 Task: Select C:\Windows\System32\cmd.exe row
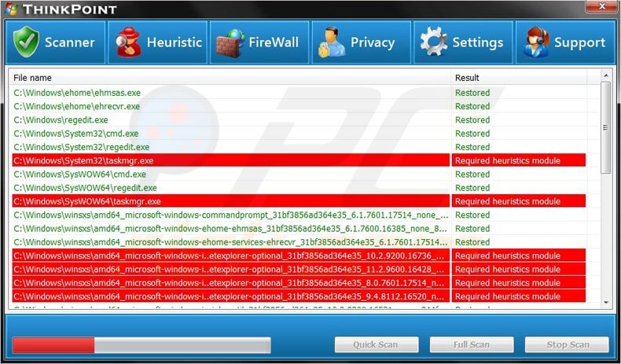[299, 134]
